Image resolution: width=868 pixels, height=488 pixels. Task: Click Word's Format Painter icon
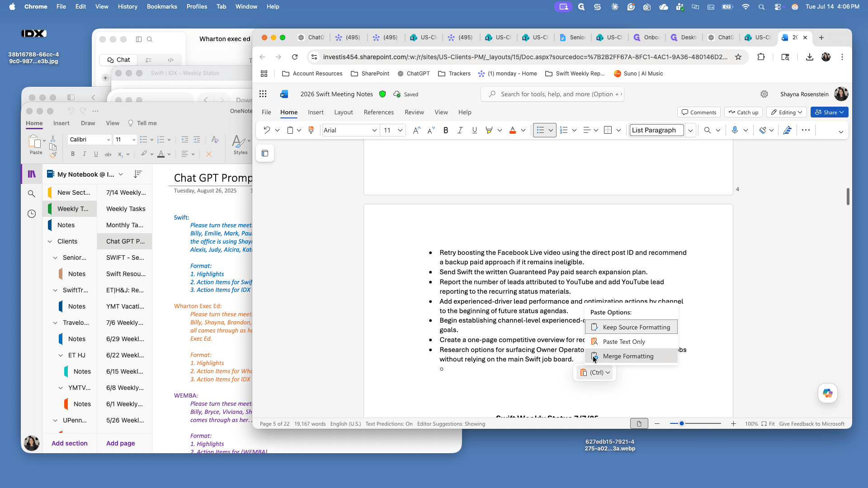click(x=311, y=130)
